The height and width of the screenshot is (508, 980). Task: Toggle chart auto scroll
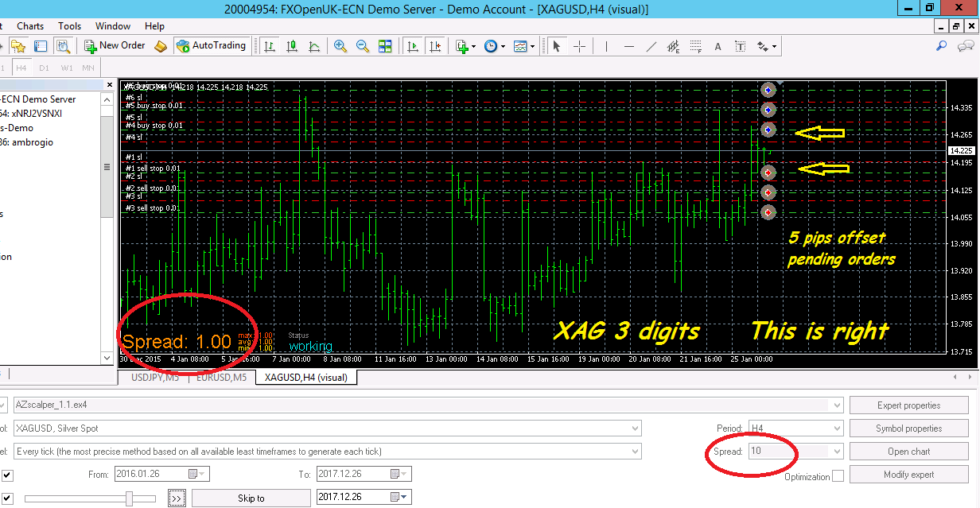point(411,46)
